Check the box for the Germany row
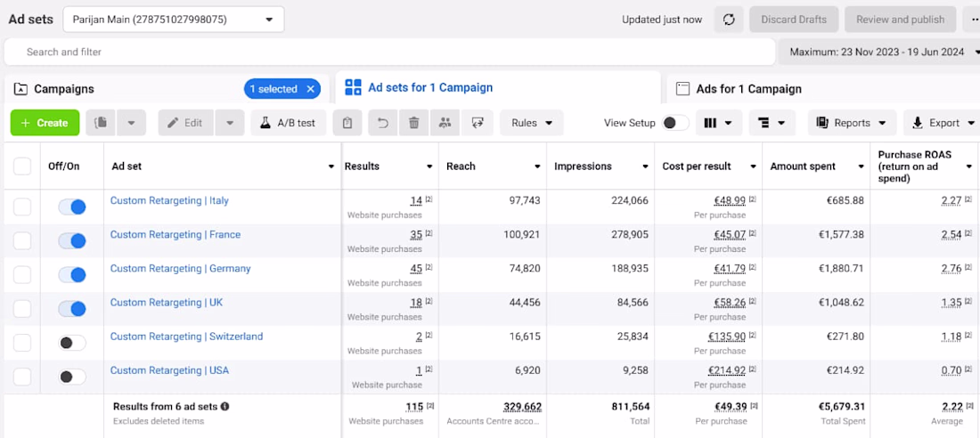The width and height of the screenshot is (980, 438). point(22,274)
